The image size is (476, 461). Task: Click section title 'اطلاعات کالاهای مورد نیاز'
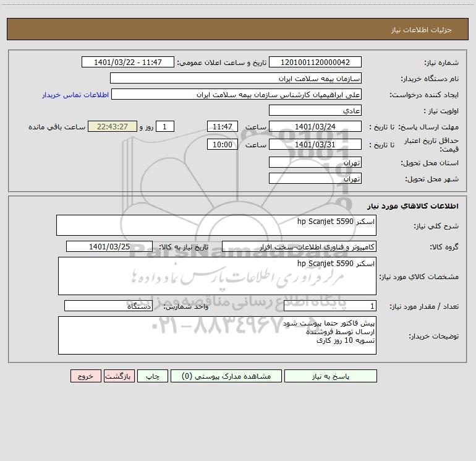tap(413, 206)
